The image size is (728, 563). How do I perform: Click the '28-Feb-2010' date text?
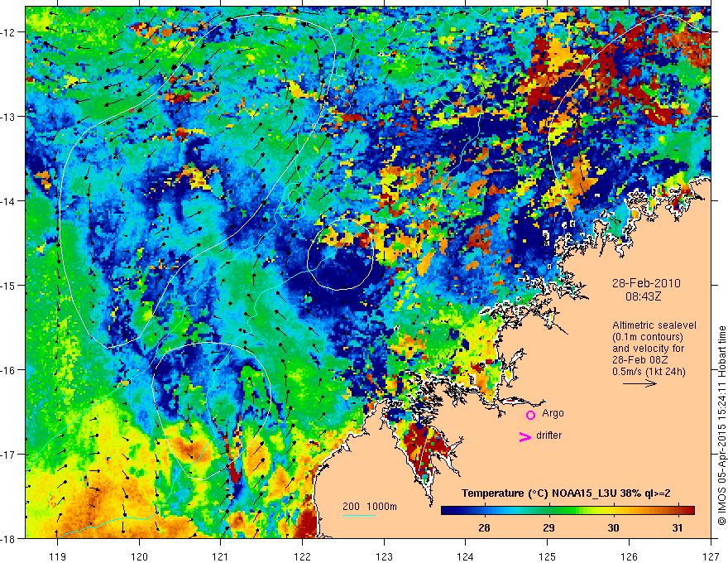tap(646, 283)
